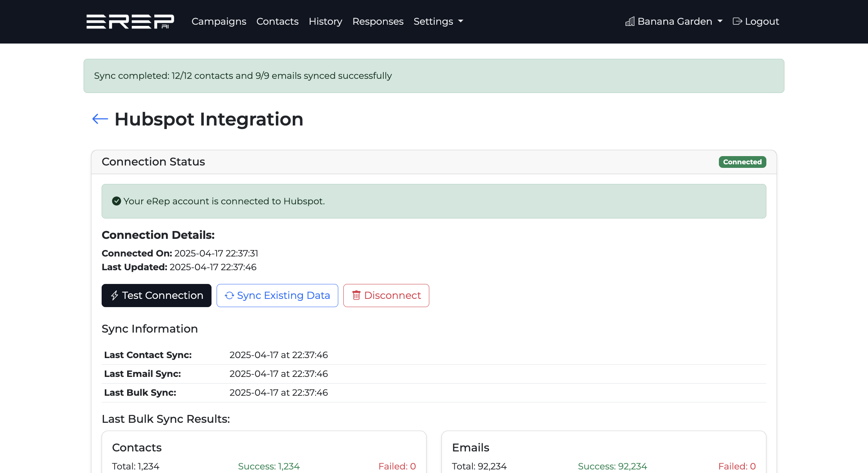Open the Banana Garden account dropdown

pos(674,22)
